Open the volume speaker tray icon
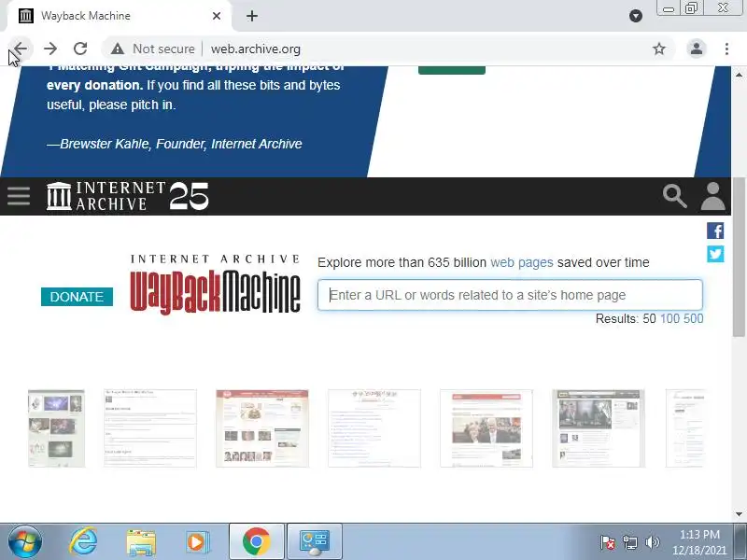The image size is (747, 560). (652, 542)
